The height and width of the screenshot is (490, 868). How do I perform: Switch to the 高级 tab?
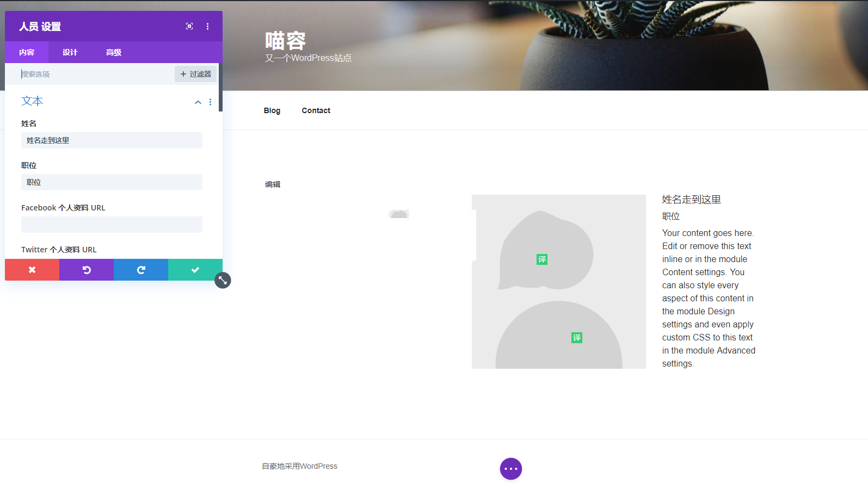[114, 52]
